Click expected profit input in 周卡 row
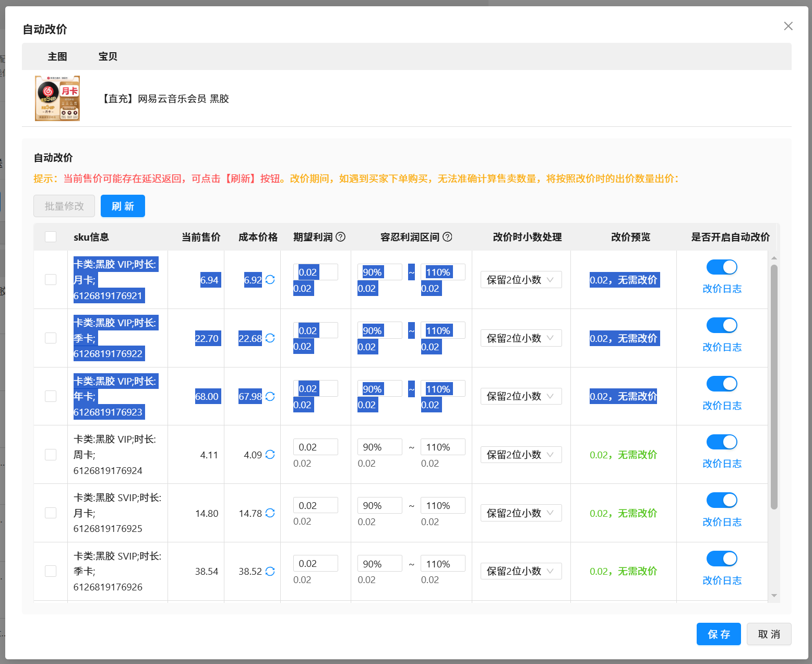Screen dimensions: 812x664 (x=315, y=447)
